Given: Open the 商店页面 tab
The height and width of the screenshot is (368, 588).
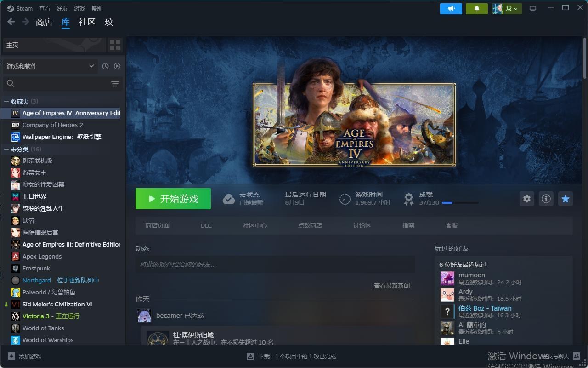Looking at the screenshot, I should click(x=158, y=225).
